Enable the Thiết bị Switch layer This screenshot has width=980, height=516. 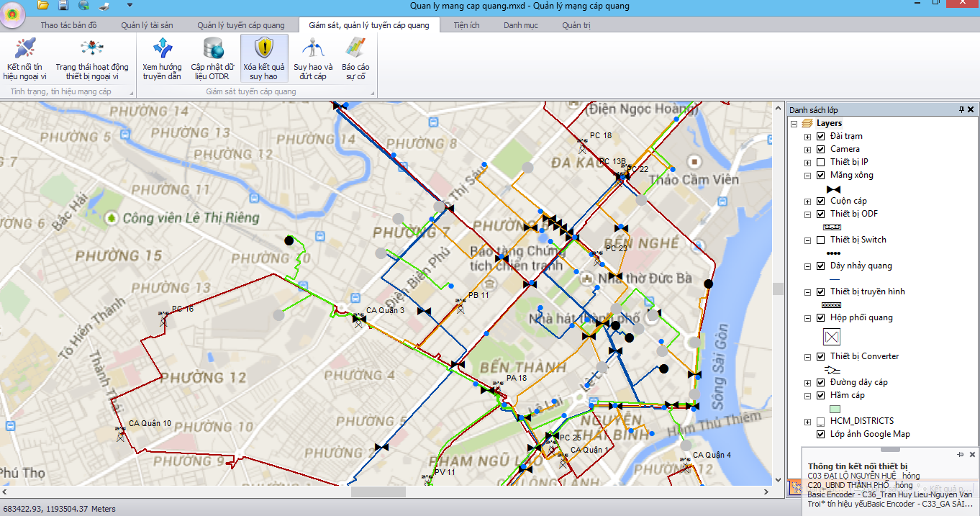(x=821, y=240)
